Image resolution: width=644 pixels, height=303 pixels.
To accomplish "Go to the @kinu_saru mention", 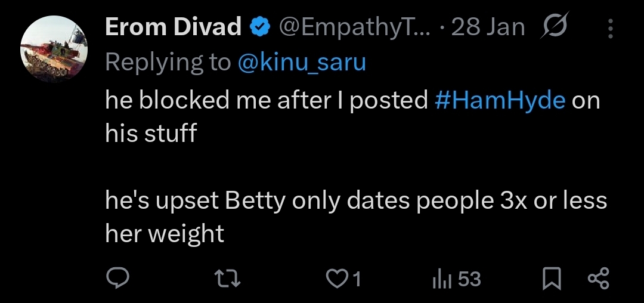I will pos(301,62).
